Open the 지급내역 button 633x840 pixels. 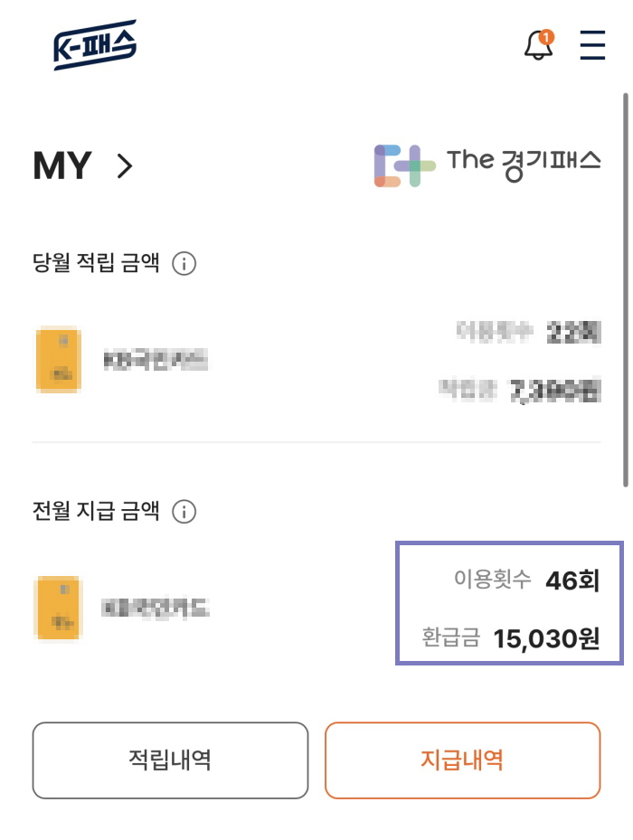(x=463, y=760)
